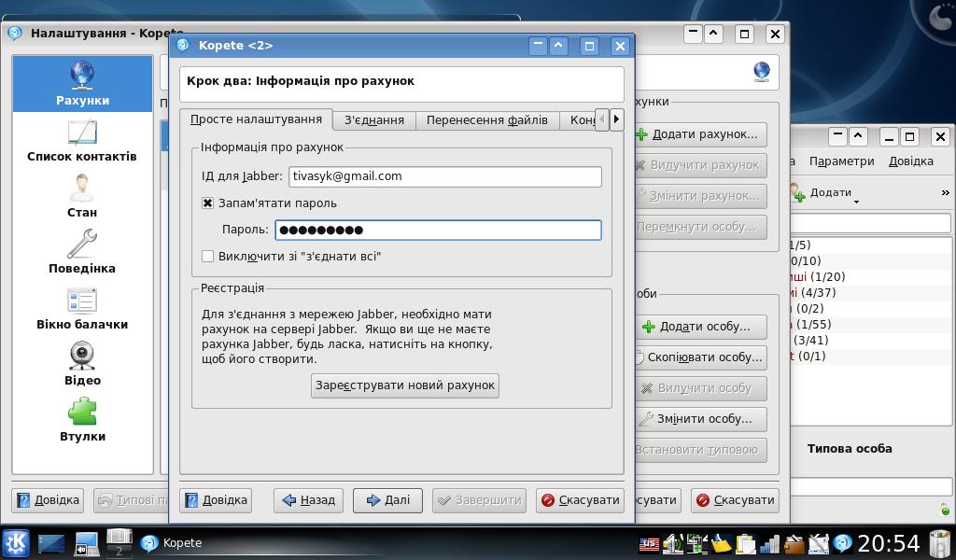Open the Втулки plugins section

(82, 420)
